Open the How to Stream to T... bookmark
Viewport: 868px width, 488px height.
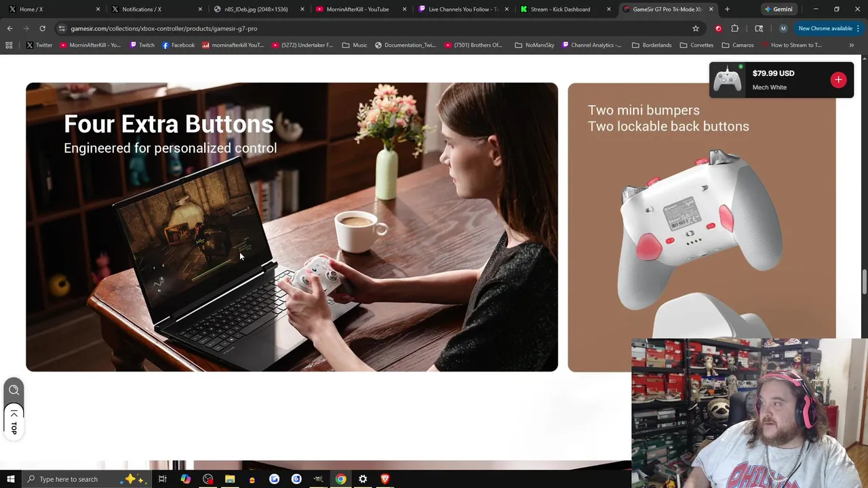(791, 45)
